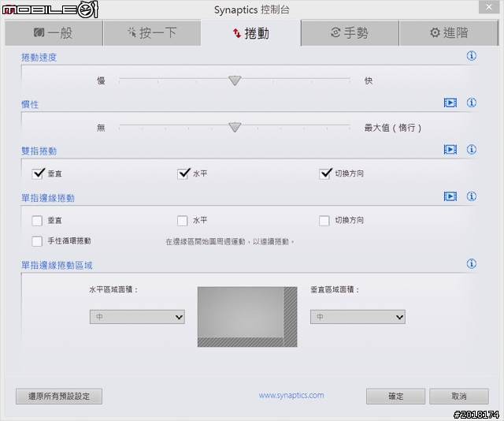Visit the www.synaptics.com link

(x=291, y=395)
